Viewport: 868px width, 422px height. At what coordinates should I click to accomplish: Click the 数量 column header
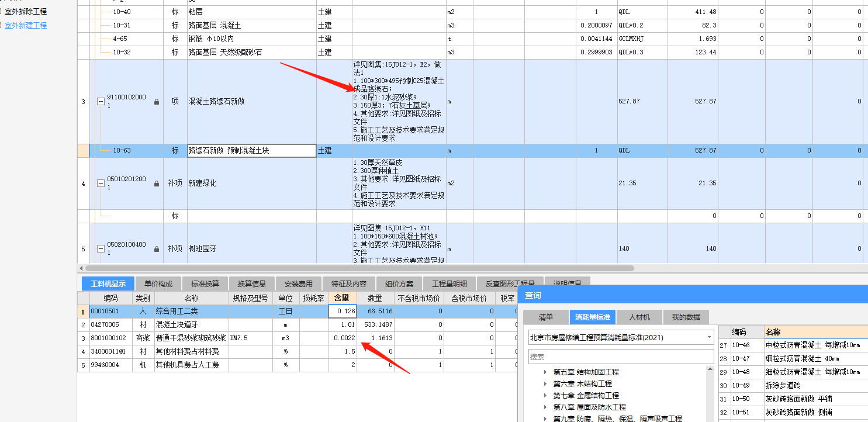tap(375, 298)
